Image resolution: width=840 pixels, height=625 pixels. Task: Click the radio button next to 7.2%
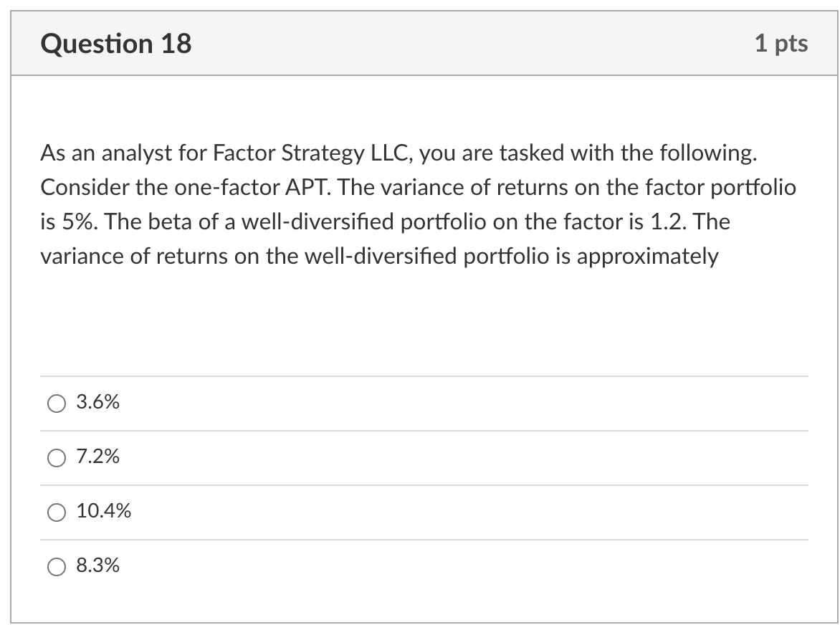click(57, 457)
